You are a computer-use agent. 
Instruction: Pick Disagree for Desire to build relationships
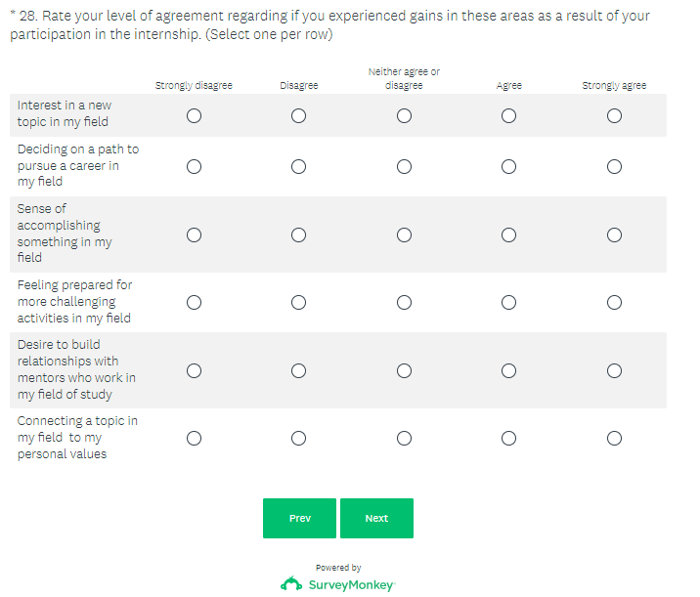[x=298, y=370]
